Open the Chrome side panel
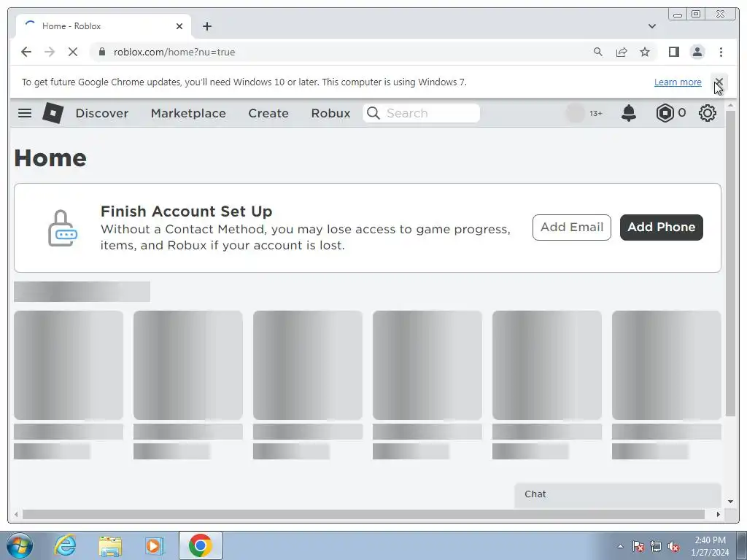This screenshot has height=560, width=747. tap(673, 52)
